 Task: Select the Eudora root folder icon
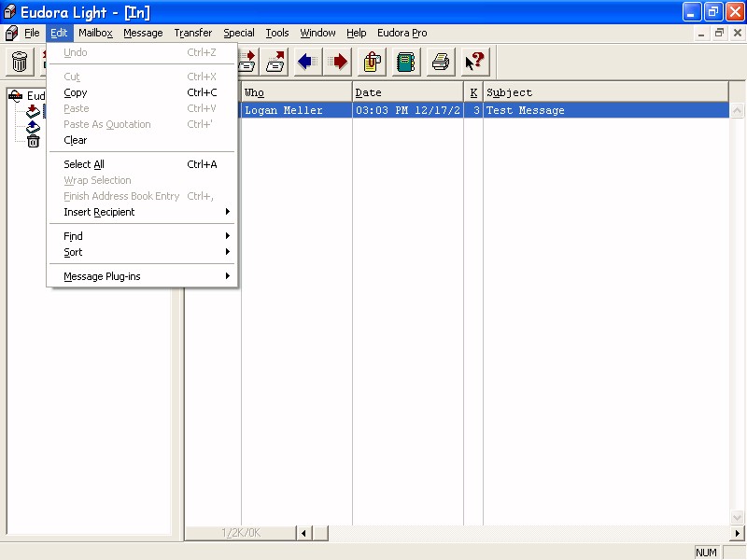[16, 96]
